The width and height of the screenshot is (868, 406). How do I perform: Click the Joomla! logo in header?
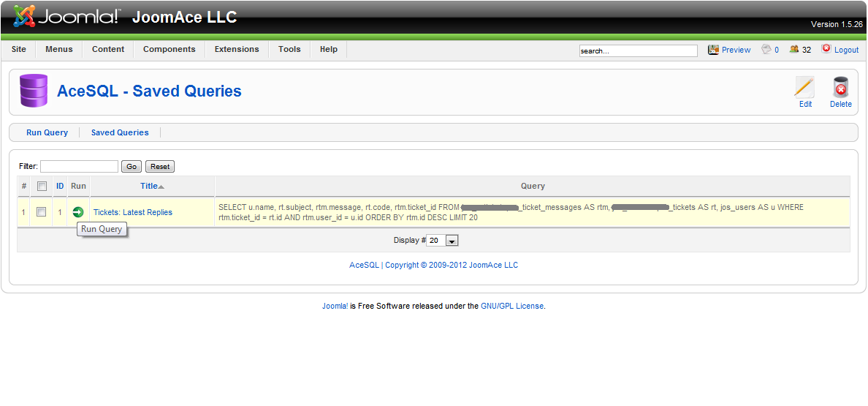click(66, 17)
